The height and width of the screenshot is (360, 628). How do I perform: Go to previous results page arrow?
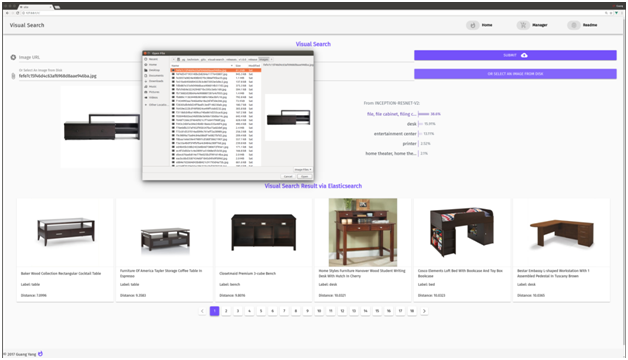pos(202,311)
